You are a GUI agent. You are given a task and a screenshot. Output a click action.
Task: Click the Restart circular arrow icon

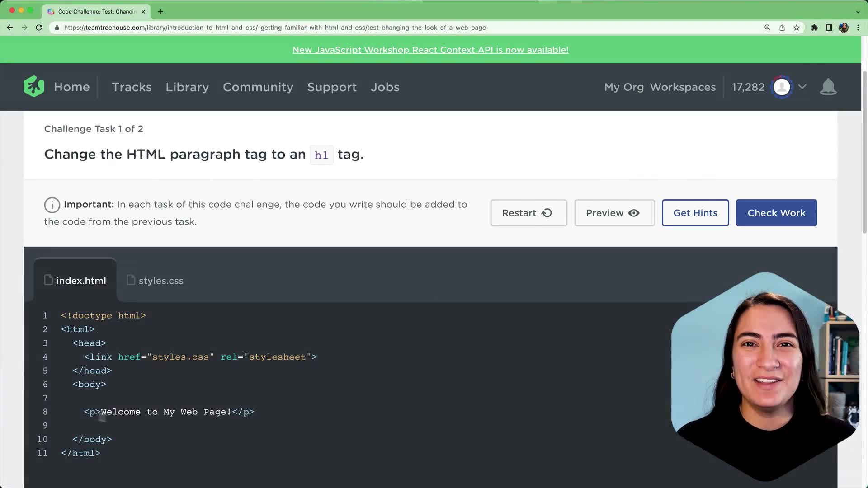pos(547,213)
